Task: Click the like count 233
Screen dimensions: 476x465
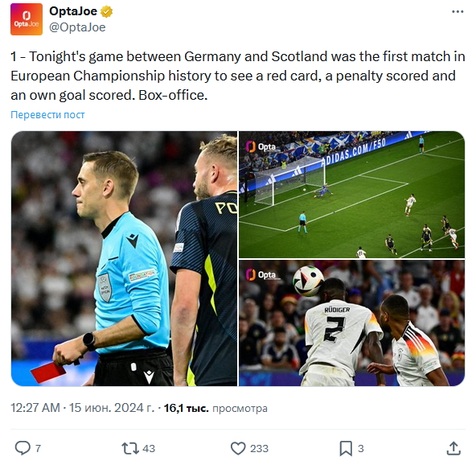Action: coord(259,448)
